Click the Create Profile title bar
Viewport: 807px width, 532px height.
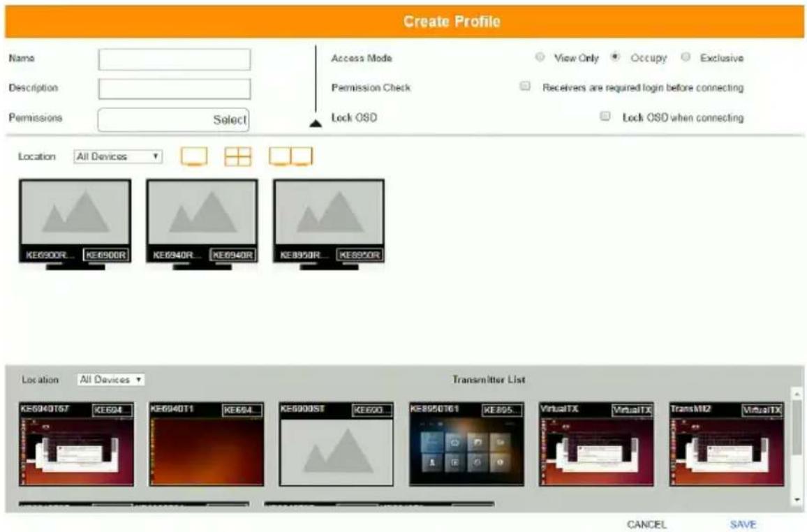pyautogui.click(x=404, y=22)
